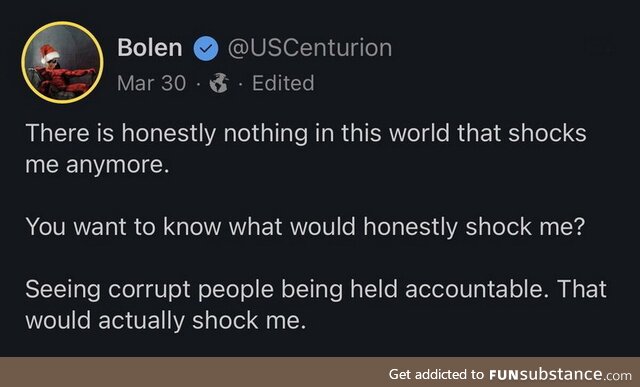This screenshot has height=387, width=640.
Task: Click the Santa hat in the avatar
Action: [49, 53]
